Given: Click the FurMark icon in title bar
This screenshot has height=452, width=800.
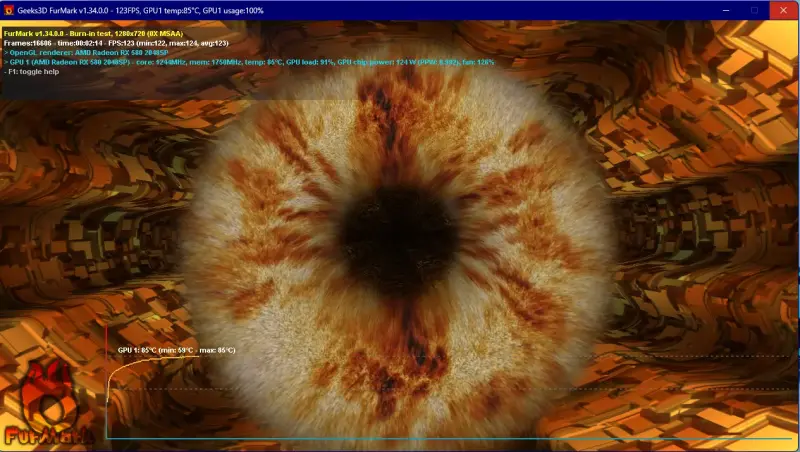Looking at the screenshot, I should 10,10.
